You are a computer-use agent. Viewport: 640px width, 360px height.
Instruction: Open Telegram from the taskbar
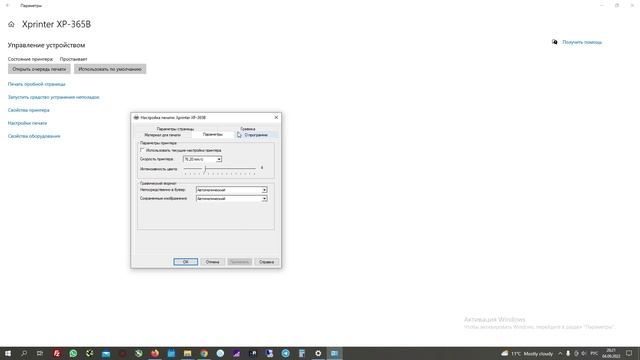point(285,353)
